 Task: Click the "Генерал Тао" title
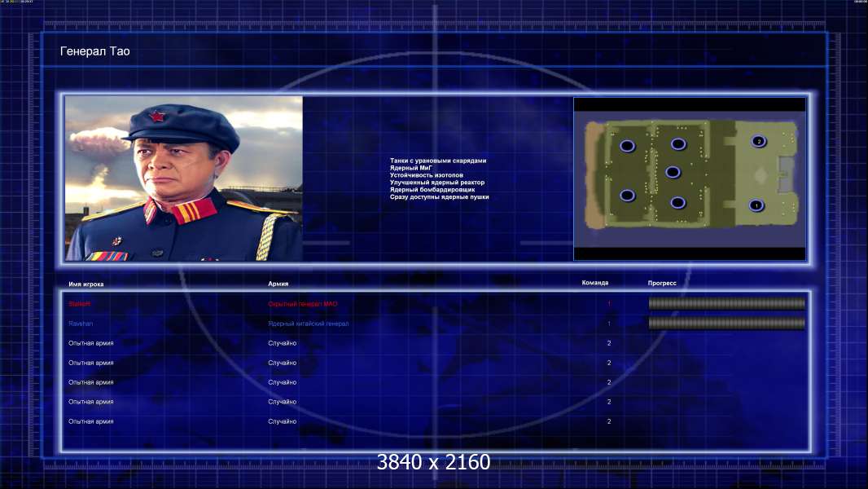point(94,51)
